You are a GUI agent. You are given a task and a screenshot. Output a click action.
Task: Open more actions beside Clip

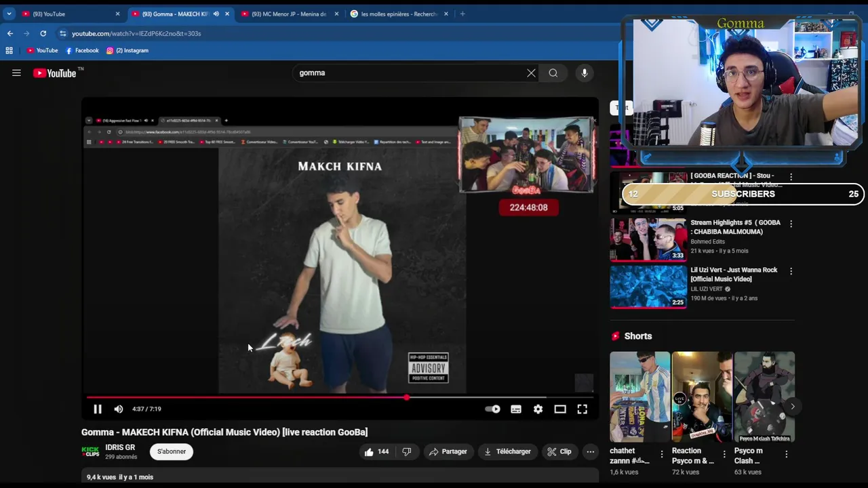[x=591, y=451]
